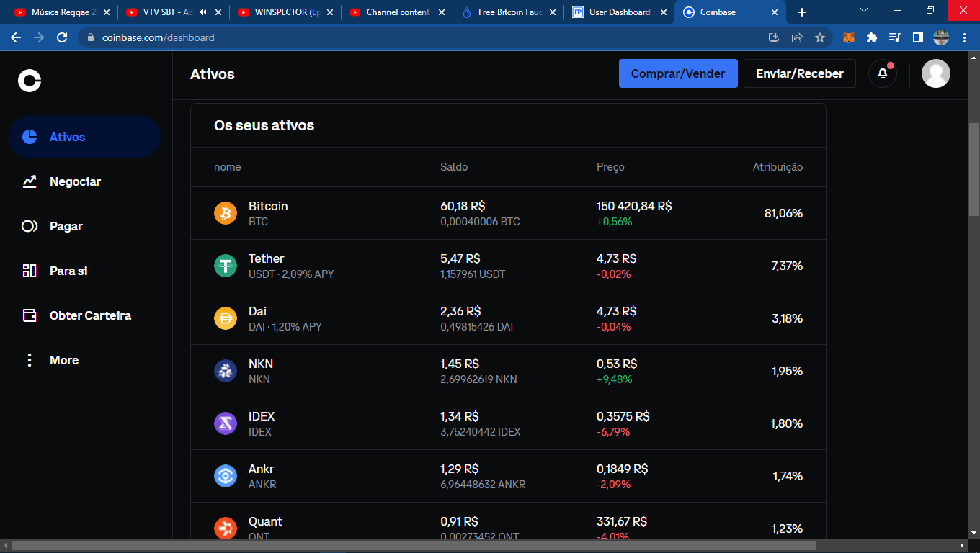
Task: Open a new tab with plus button
Action: [x=802, y=12]
